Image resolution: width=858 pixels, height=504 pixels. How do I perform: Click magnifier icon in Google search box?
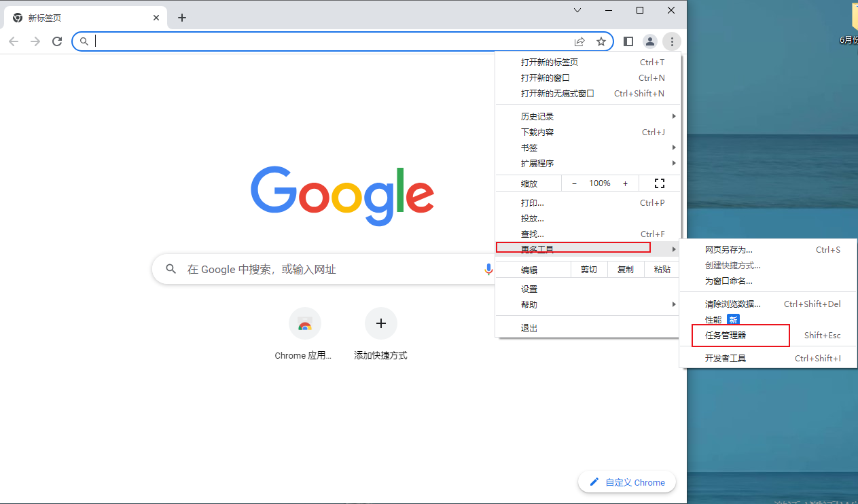[171, 269]
